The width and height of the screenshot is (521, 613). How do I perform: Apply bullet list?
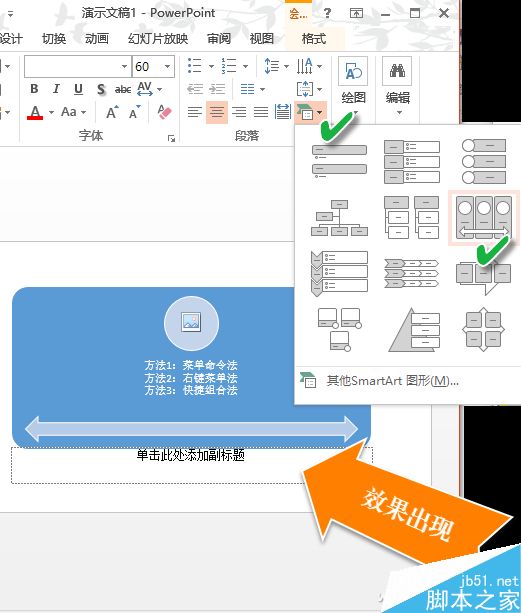pyautogui.click(x=195, y=66)
